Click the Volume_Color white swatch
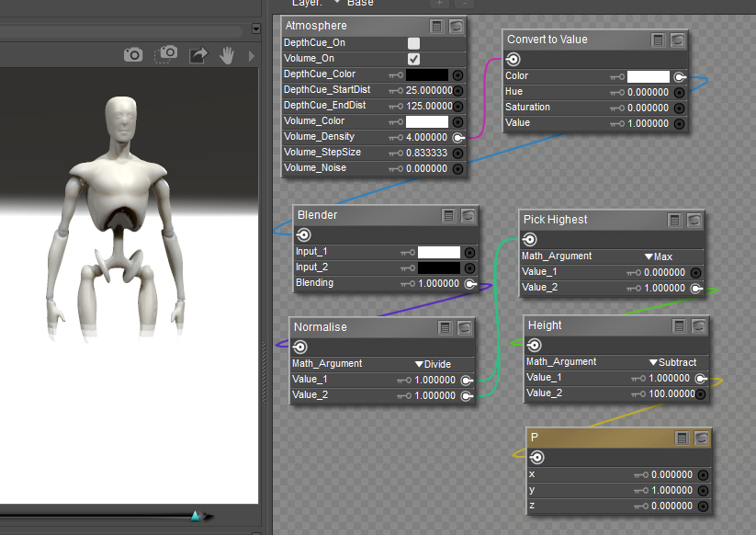Image resolution: width=756 pixels, height=535 pixels. pos(427,121)
